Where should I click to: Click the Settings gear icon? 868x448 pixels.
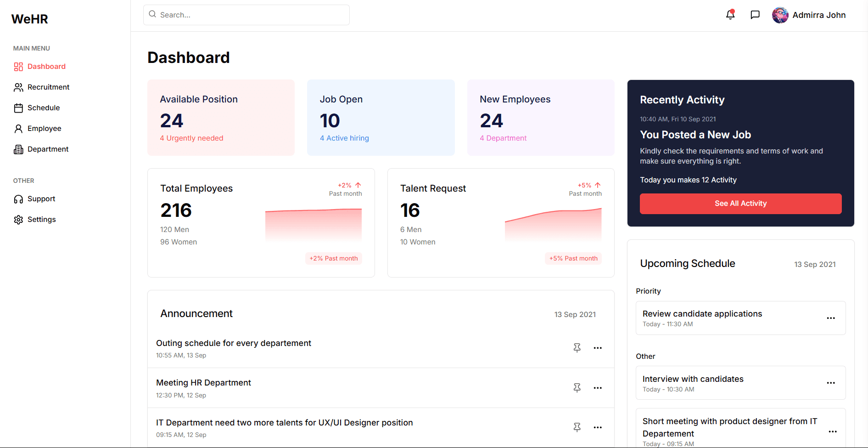[x=18, y=219]
